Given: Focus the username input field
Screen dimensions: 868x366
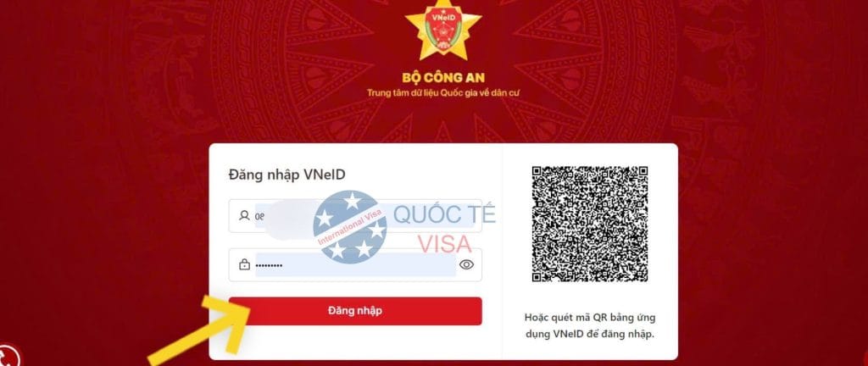Looking at the screenshot, I should (x=355, y=216).
